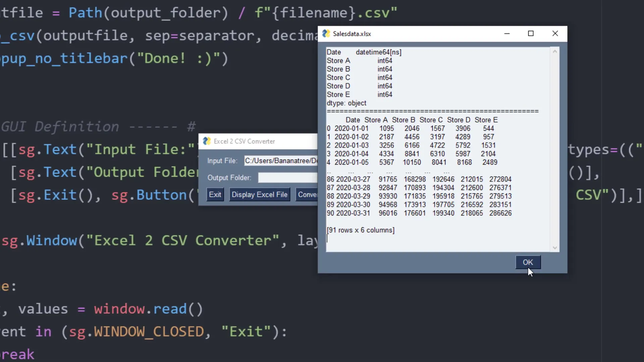Viewport: 644px width, 362px height.
Task: Minimize the Salesdata.xlsx window
Action: (507, 34)
